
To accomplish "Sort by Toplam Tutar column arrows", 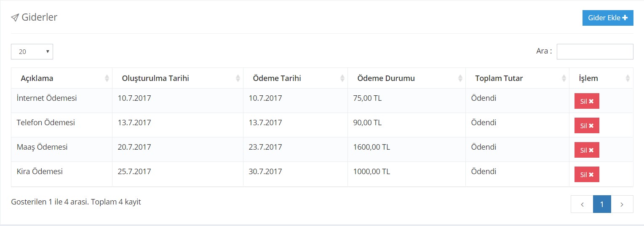I will (564, 78).
